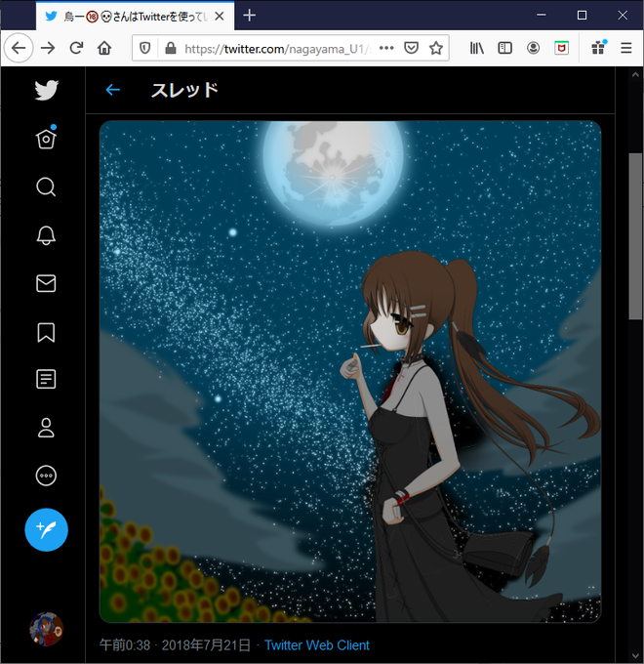
Task: Open Messages envelope icon
Action: click(x=46, y=283)
